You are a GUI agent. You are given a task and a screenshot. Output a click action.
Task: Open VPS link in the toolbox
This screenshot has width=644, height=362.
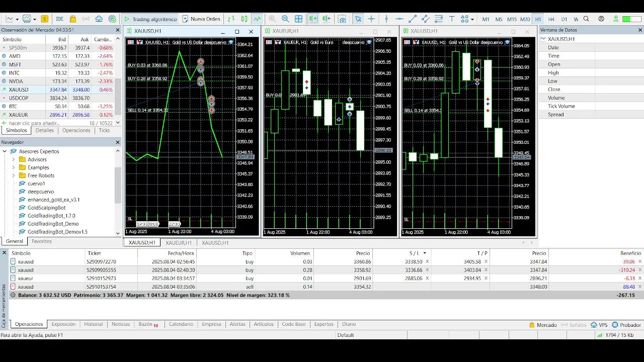point(600,325)
